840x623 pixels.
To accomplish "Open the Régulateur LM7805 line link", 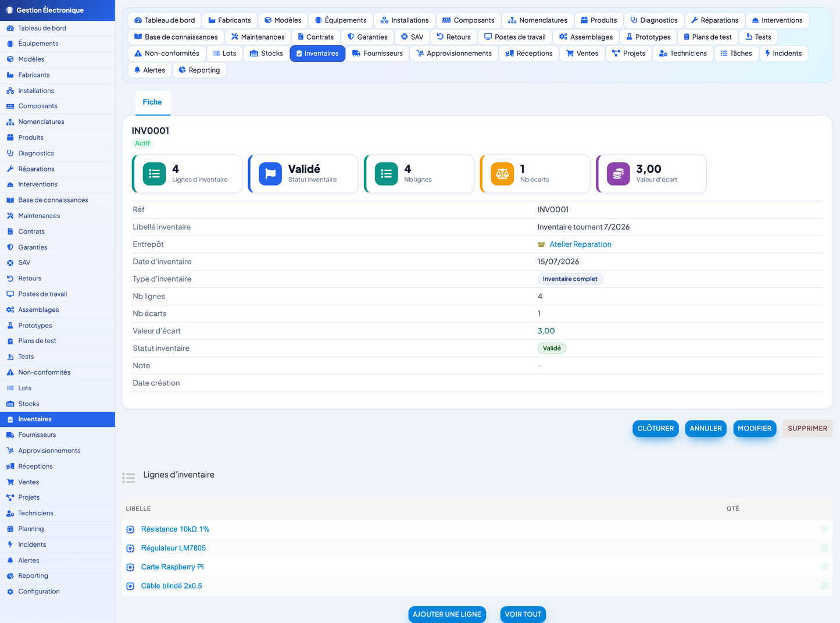I will click(173, 548).
